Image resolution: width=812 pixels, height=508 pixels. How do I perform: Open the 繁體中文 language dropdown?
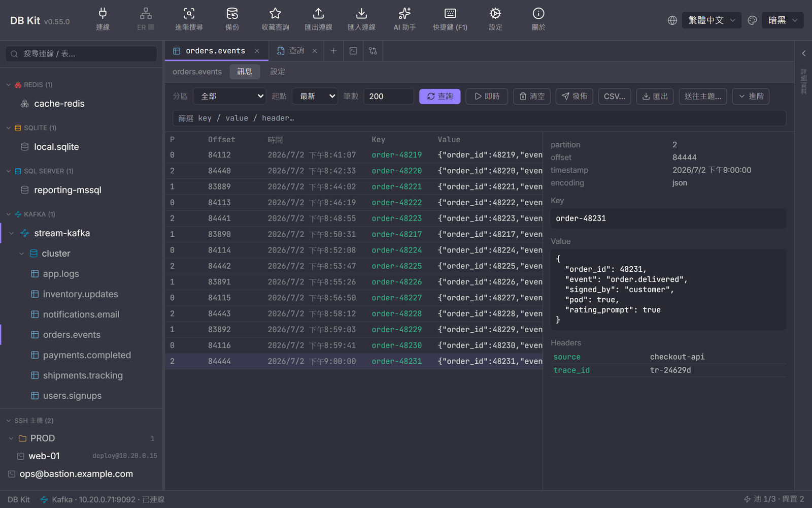712,20
